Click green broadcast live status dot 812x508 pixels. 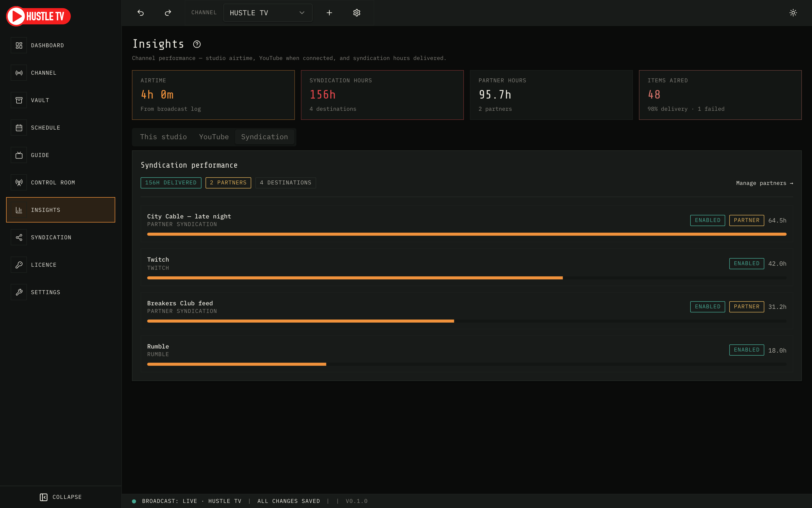(134, 501)
